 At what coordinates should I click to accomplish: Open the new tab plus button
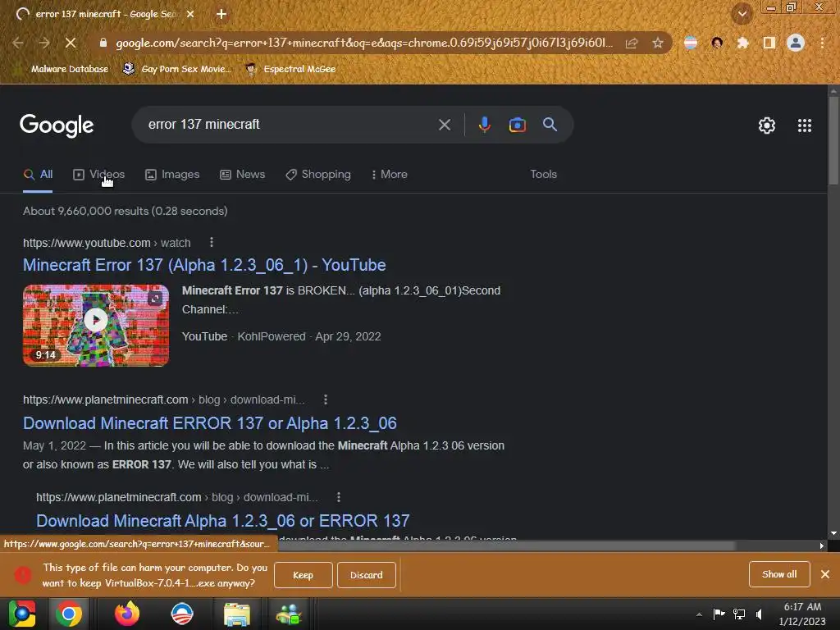pos(221,14)
